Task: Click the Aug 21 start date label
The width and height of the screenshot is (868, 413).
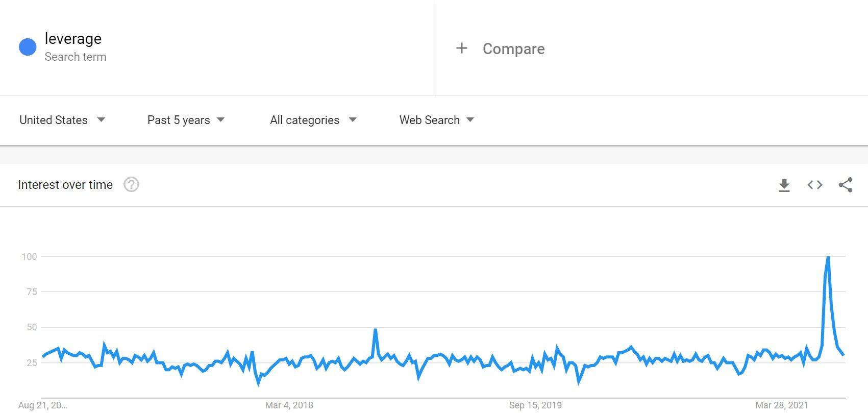Action: click(x=43, y=405)
